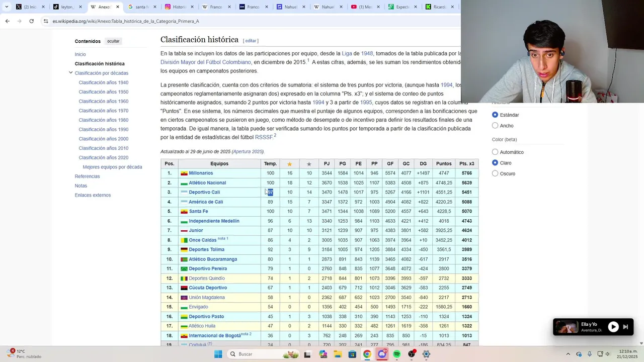Play 'Ella y Yo' in media popup

point(613,327)
